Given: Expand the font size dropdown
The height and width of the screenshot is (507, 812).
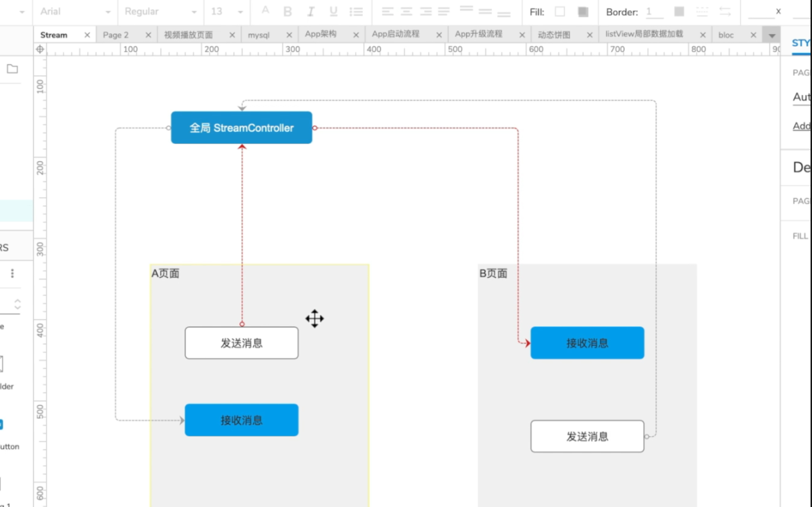Looking at the screenshot, I should click(x=240, y=11).
